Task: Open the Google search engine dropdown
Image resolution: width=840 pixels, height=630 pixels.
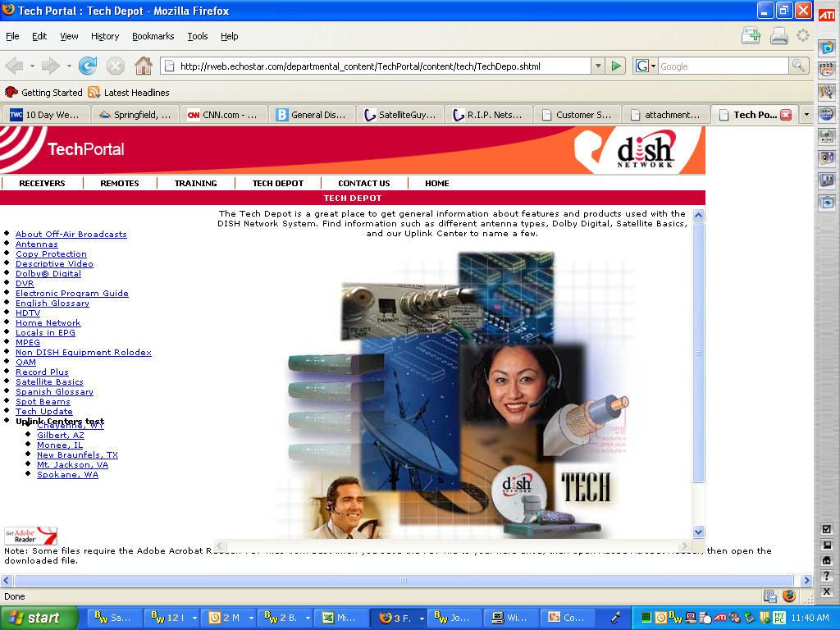Action: click(x=653, y=66)
